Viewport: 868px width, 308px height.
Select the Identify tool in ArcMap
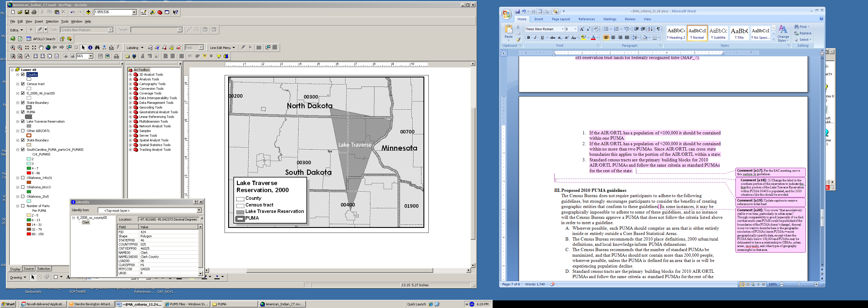[90, 48]
